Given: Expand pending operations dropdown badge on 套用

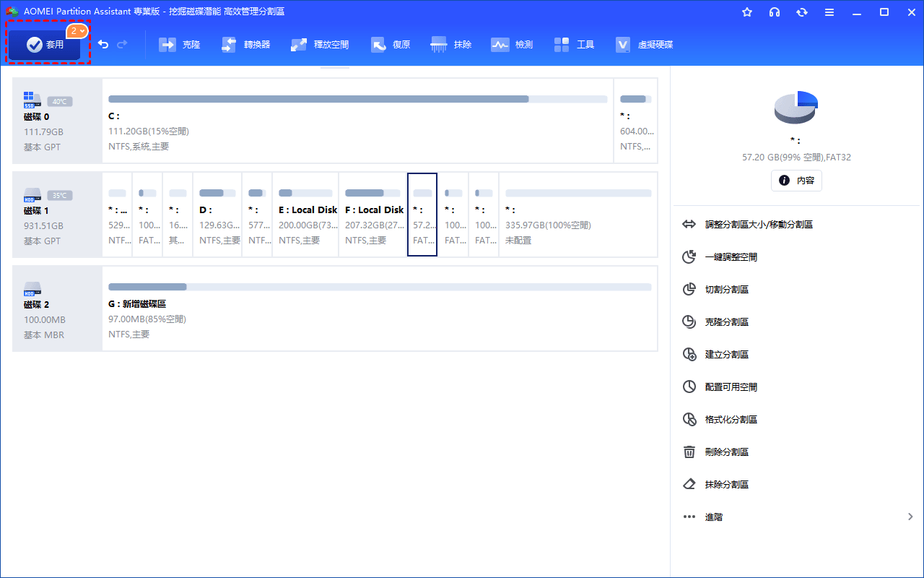Looking at the screenshot, I should point(78,31).
